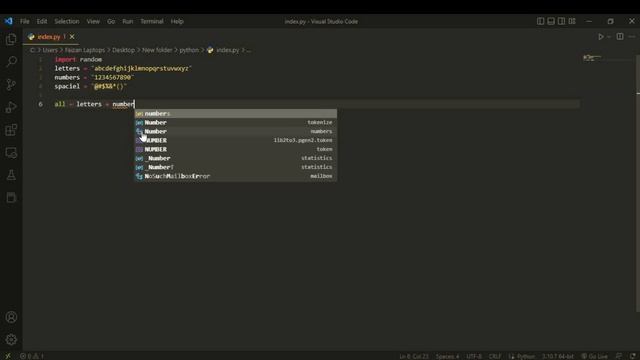The height and width of the screenshot is (360, 640).
Task: Open the Remote Explorer view
Action: (x=11, y=153)
